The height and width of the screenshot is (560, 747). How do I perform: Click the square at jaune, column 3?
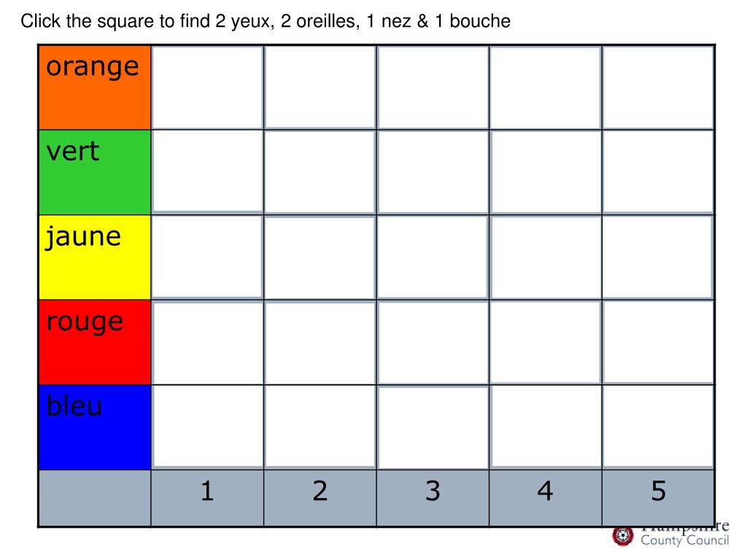click(x=433, y=257)
